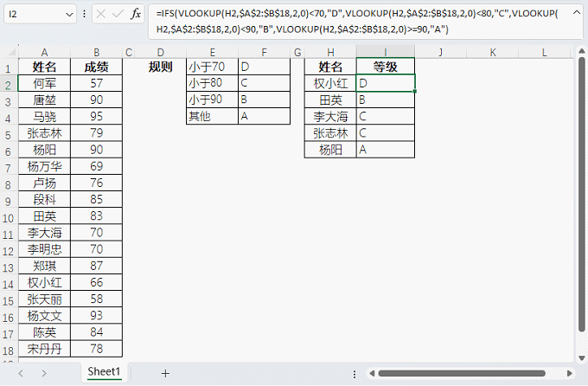The height and width of the screenshot is (386, 588).
Task: Select row 5 header
Action: [x=9, y=133]
